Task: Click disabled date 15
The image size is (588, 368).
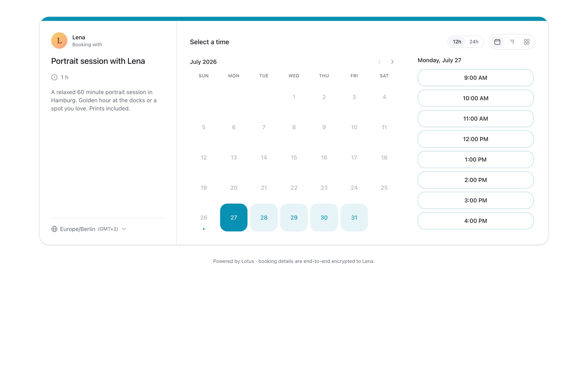Action: point(294,158)
